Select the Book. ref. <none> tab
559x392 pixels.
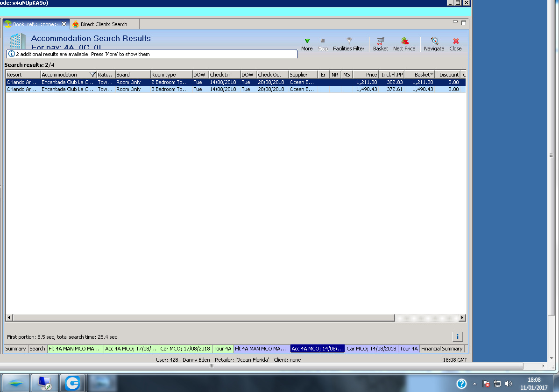click(x=35, y=24)
